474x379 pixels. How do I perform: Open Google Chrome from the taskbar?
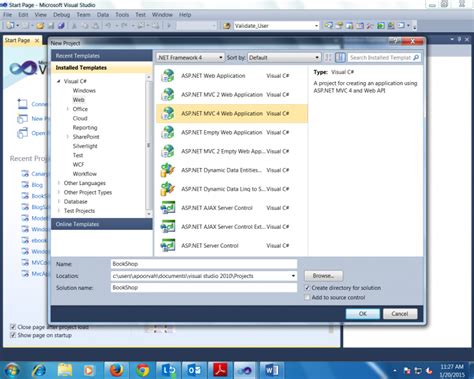143,370
